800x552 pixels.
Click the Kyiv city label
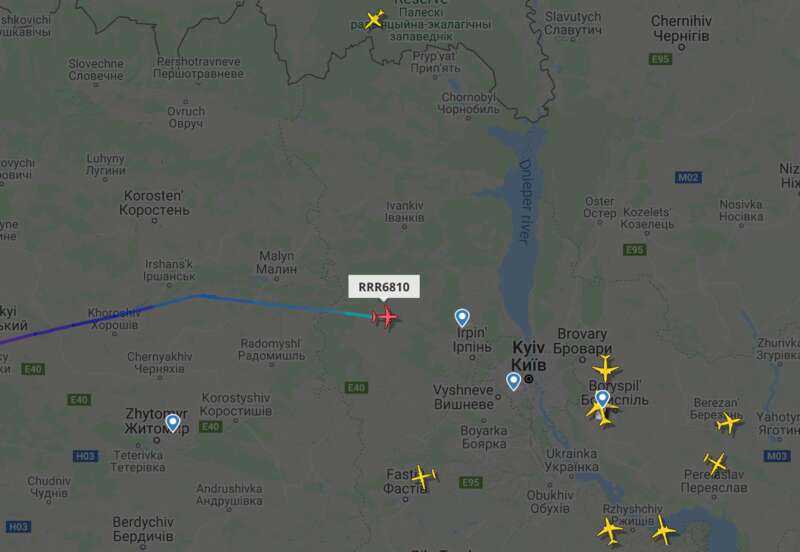pos(529,356)
